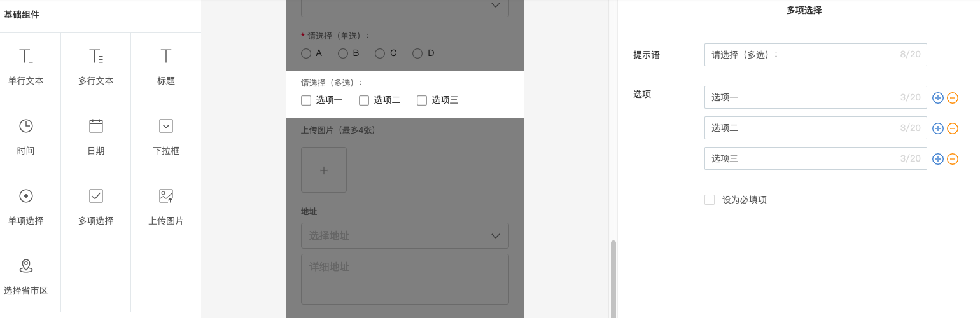The height and width of the screenshot is (318, 980).
Task: Add option after 选项二 with plus icon
Action: coord(938,128)
